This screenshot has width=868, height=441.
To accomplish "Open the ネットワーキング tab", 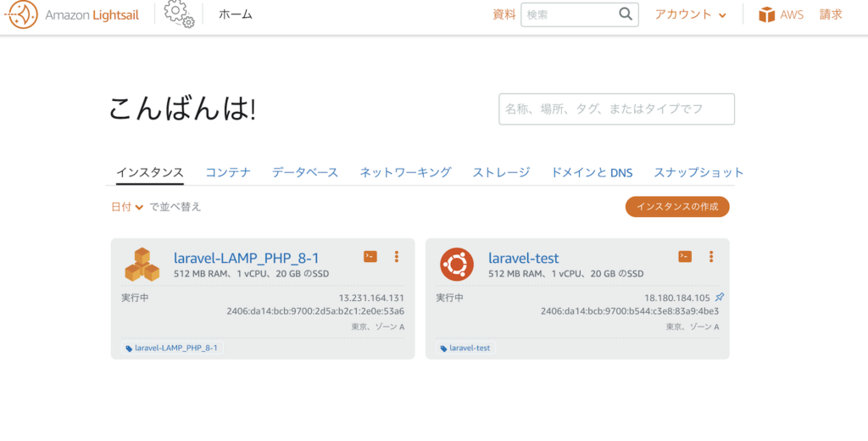I will [405, 172].
